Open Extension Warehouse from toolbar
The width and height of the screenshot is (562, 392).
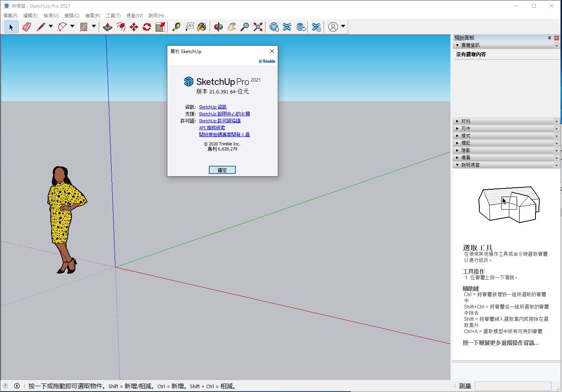(x=287, y=27)
